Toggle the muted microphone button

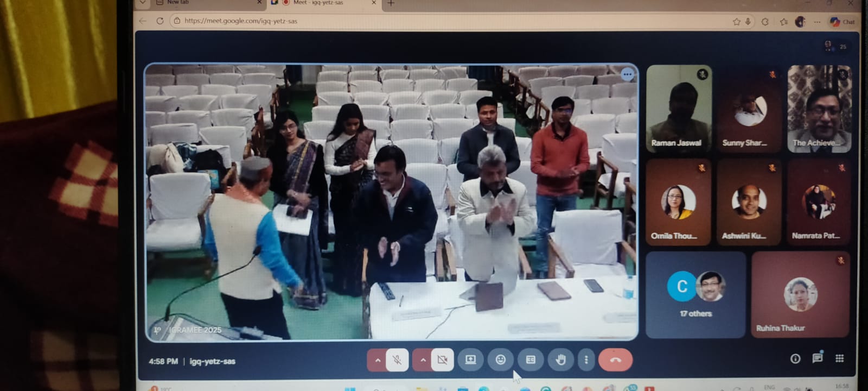pyautogui.click(x=397, y=360)
